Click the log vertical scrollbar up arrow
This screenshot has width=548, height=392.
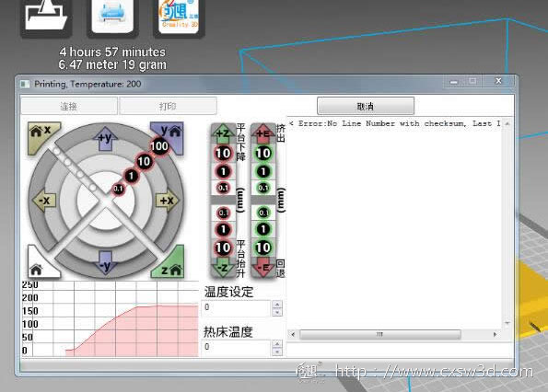pos(507,123)
